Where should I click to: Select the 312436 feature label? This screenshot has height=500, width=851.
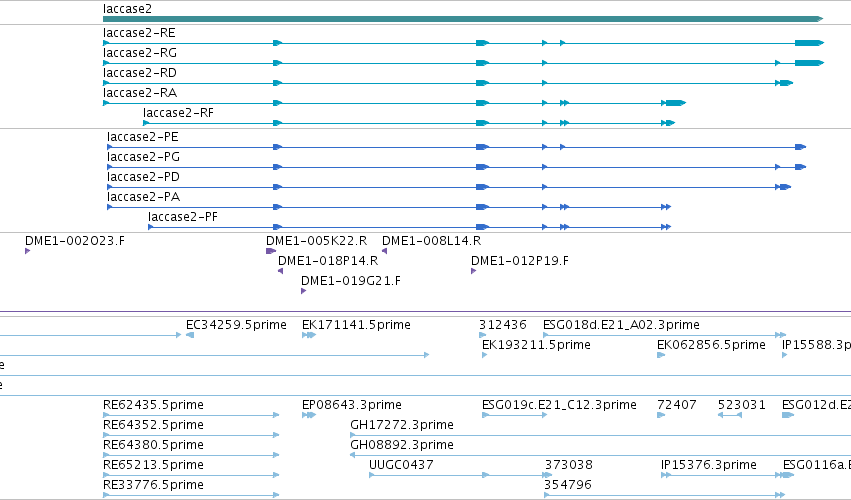(503, 325)
